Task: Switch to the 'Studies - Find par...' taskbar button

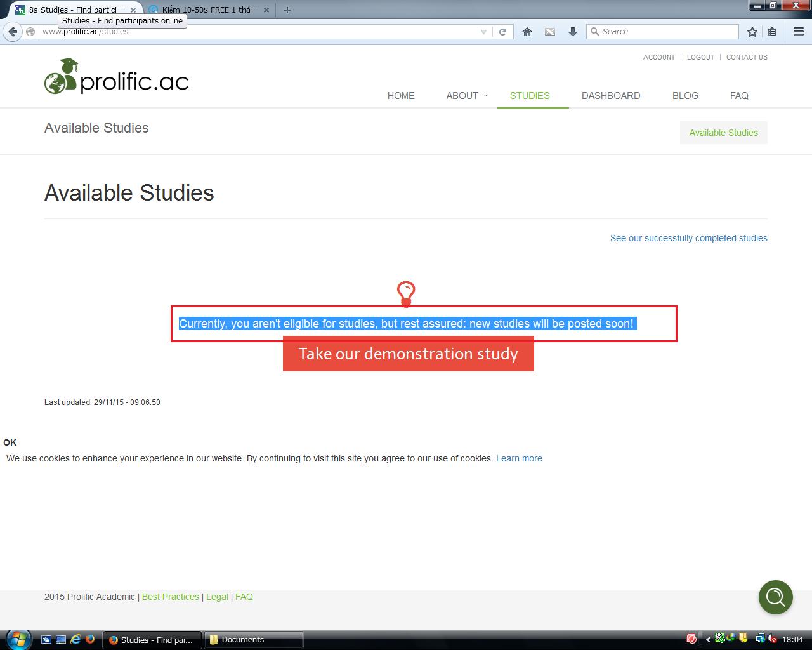Action: click(152, 640)
